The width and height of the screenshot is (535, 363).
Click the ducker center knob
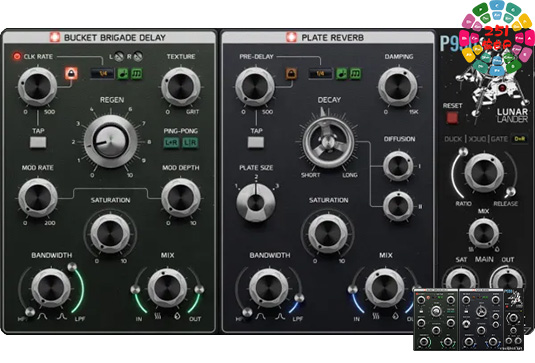pos(484,173)
